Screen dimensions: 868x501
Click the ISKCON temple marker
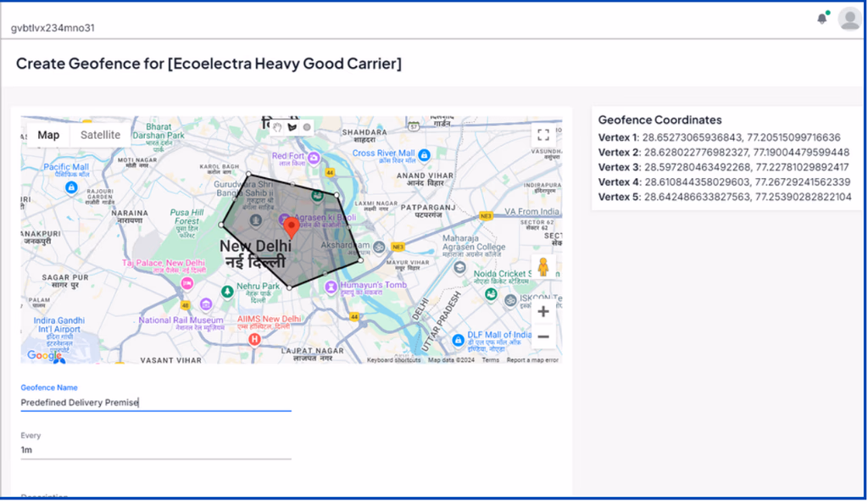510,301
